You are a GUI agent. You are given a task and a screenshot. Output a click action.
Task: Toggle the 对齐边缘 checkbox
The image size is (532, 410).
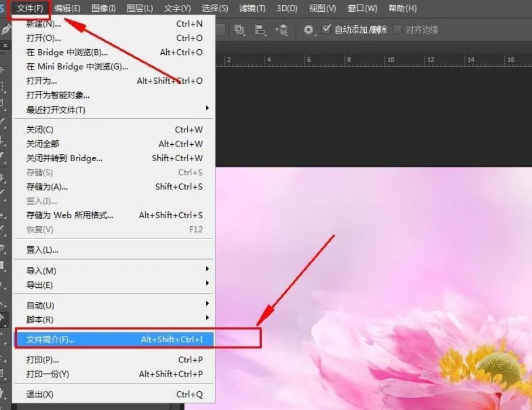click(398, 29)
